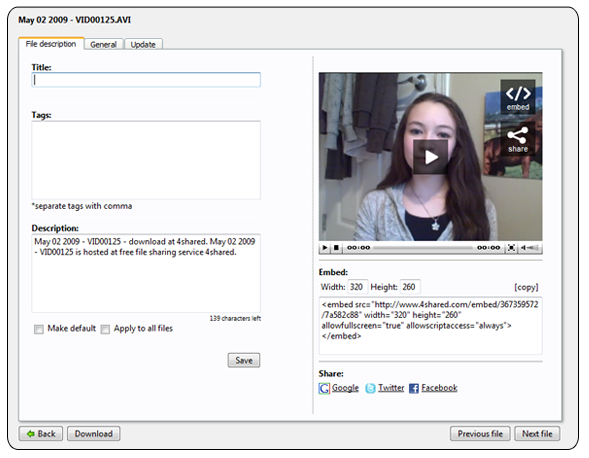Click the embed code icon on video

[518, 96]
